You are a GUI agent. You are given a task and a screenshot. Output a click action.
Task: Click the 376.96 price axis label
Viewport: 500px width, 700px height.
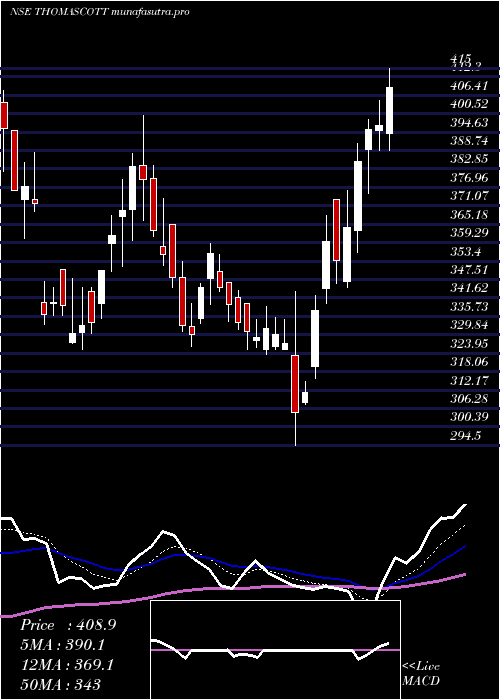[x=468, y=178]
